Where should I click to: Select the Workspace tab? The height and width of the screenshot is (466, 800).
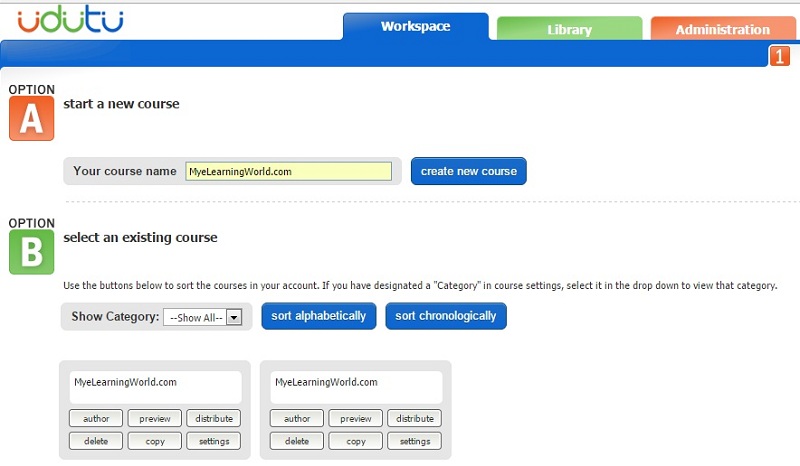[x=415, y=27]
